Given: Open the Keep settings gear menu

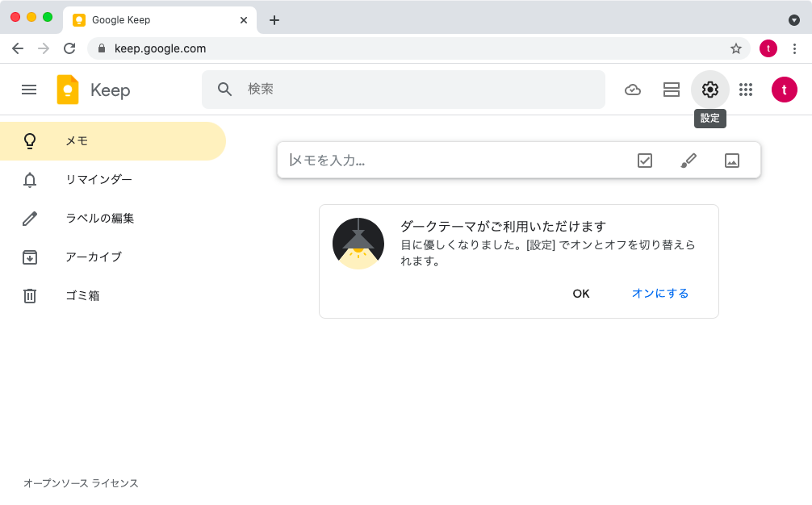Looking at the screenshot, I should tap(709, 90).
